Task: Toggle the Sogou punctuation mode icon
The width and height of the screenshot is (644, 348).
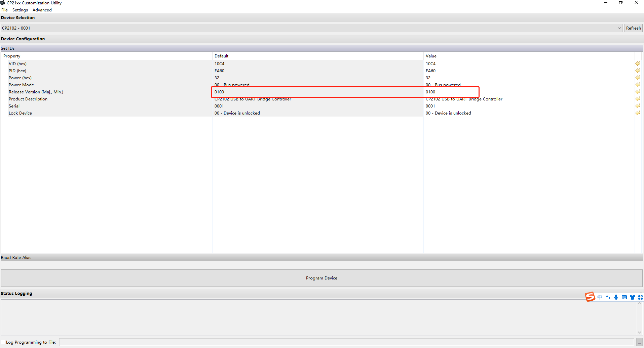Action: click(608, 297)
